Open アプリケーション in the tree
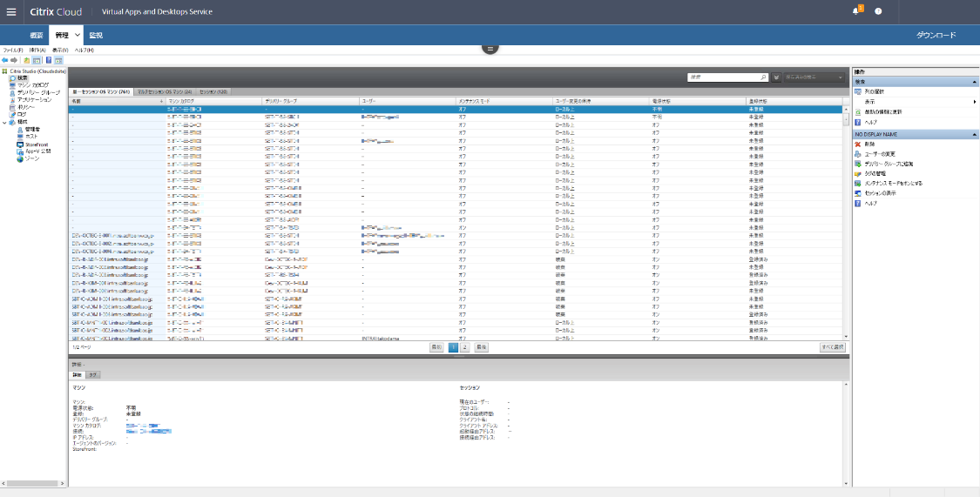Screen dimensions: 980x497 34,99
